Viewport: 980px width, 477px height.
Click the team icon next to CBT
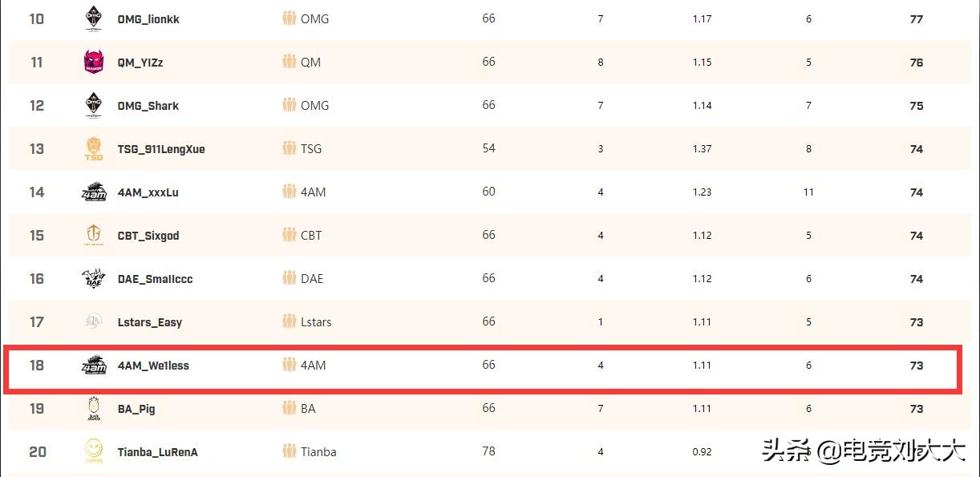[290, 236]
